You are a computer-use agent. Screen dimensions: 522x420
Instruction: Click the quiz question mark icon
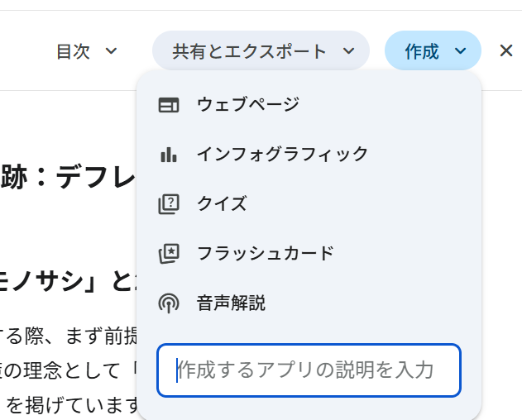[x=169, y=203]
